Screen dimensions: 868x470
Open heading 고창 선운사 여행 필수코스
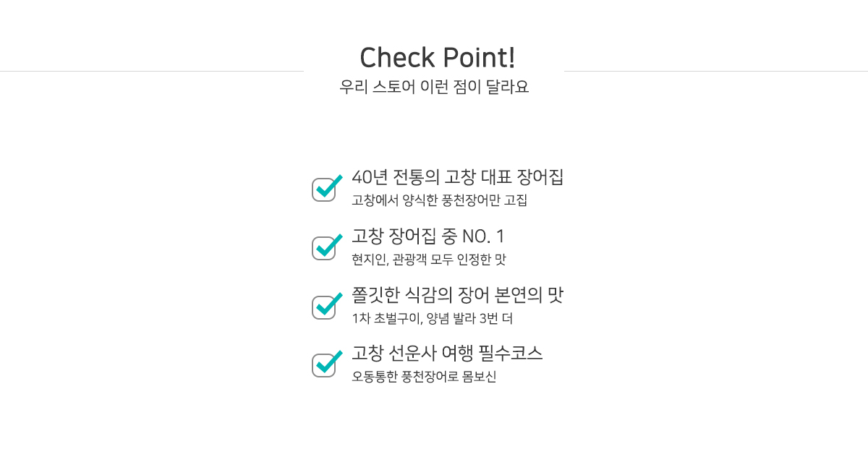(x=447, y=354)
